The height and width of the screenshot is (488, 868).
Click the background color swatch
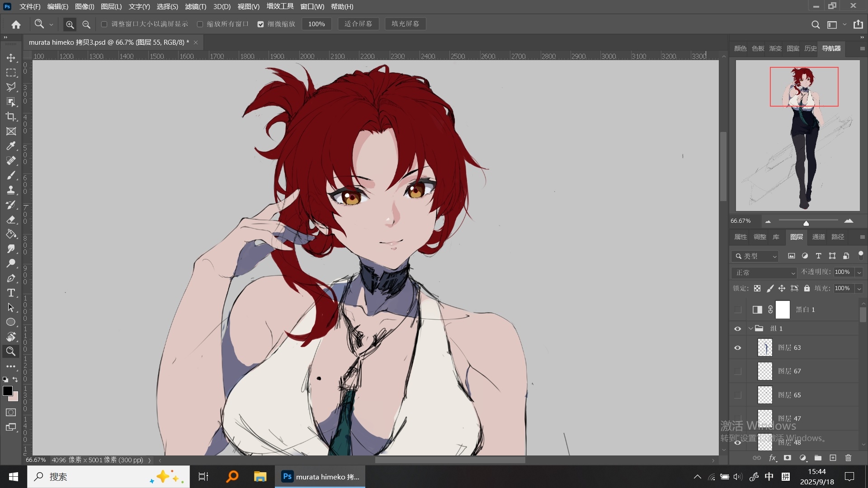[15, 398]
